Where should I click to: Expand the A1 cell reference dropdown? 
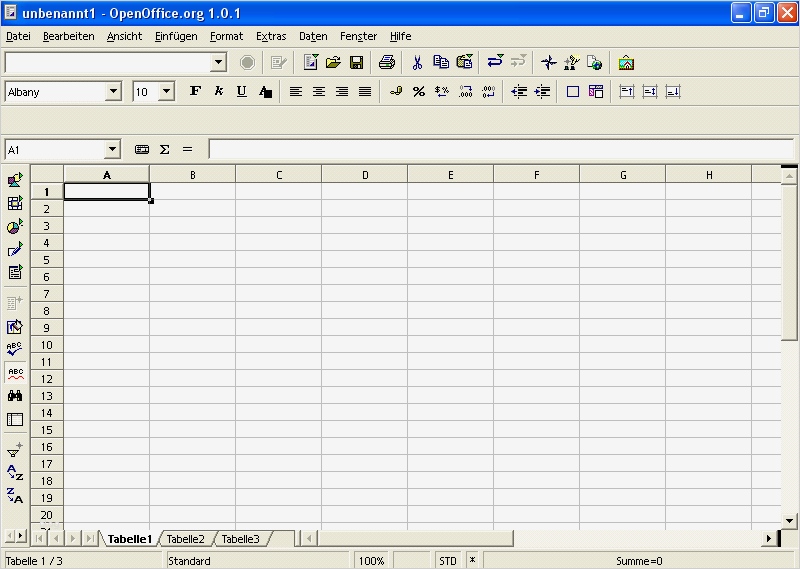(112, 150)
